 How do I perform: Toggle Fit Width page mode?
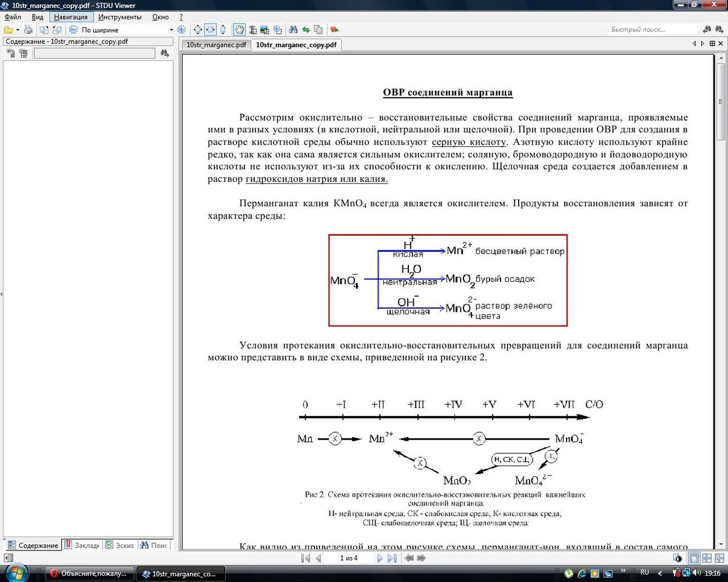tap(210, 30)
